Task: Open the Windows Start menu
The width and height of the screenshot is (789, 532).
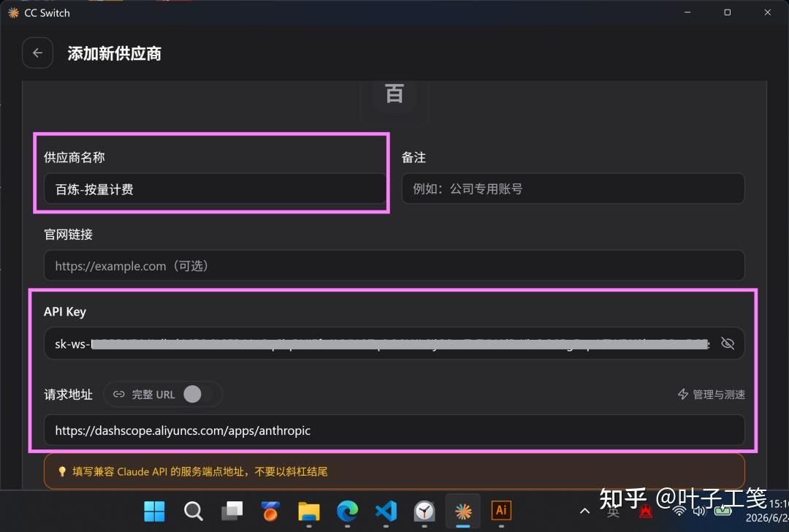Action: [154, 512]
